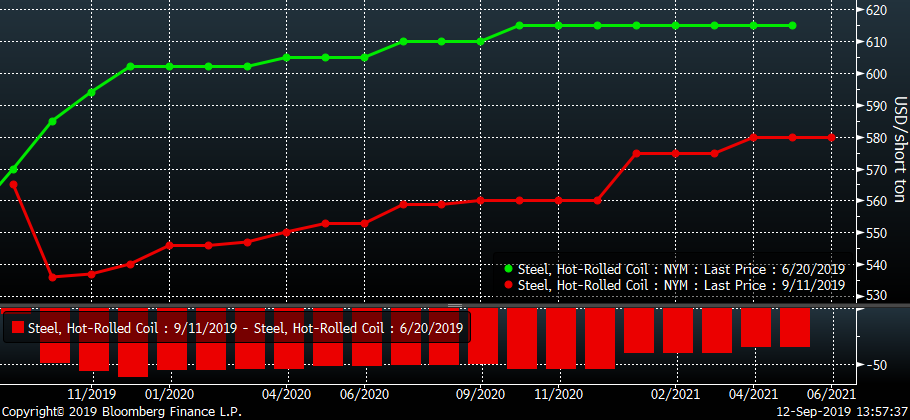Click the green legend marker for 6/20/2019 series

point(509,269)
